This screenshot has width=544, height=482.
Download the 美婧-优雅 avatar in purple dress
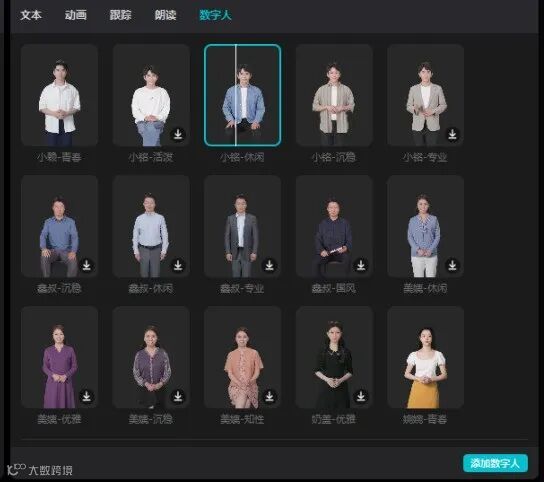(86, 396)
